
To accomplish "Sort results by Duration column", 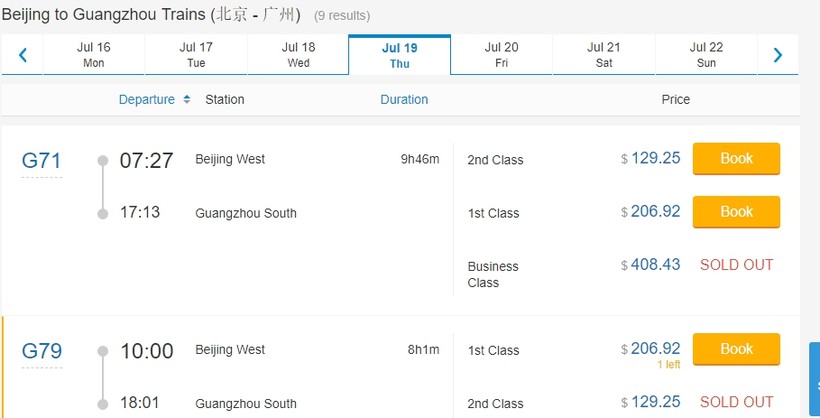I will pos(404,99).
